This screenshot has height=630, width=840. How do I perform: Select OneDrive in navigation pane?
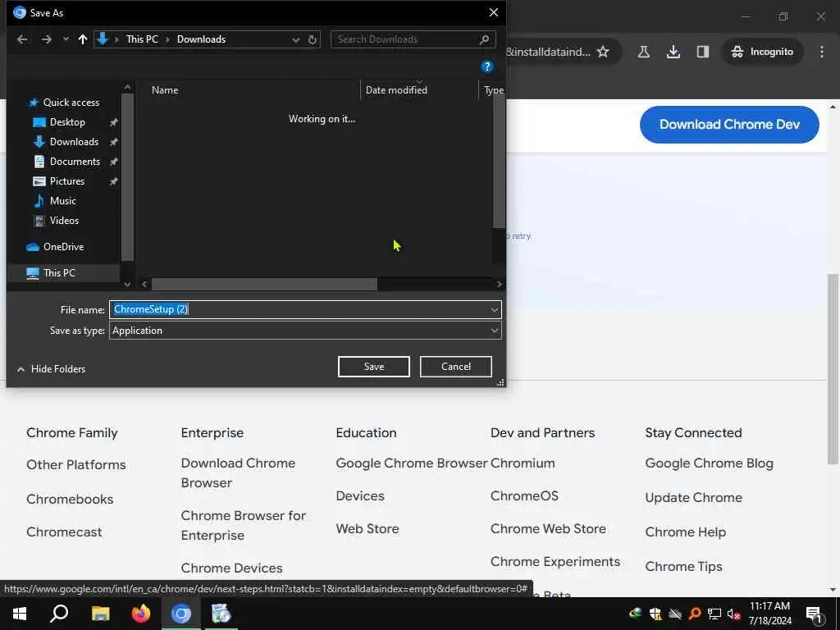tap(63, 247)
